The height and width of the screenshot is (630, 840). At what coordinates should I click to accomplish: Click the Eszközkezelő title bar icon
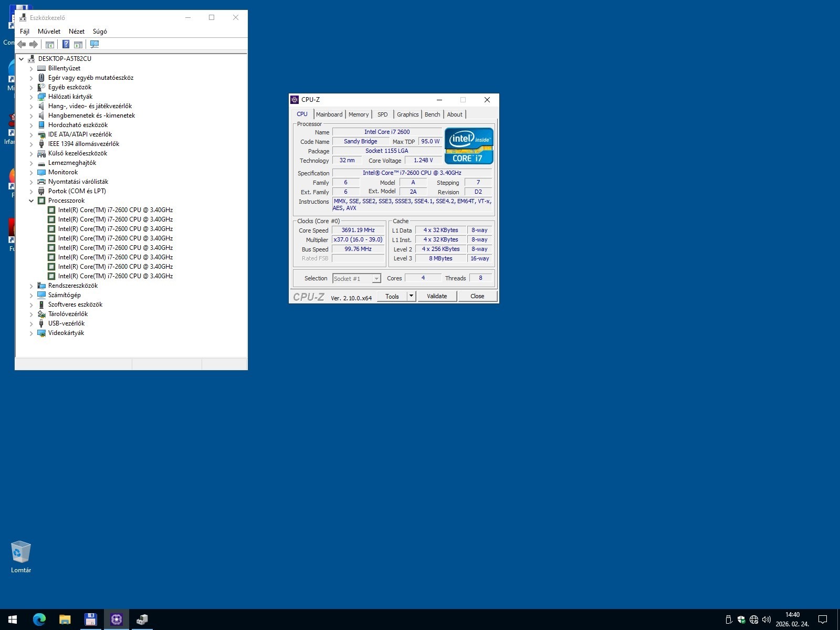pos(23,18)
